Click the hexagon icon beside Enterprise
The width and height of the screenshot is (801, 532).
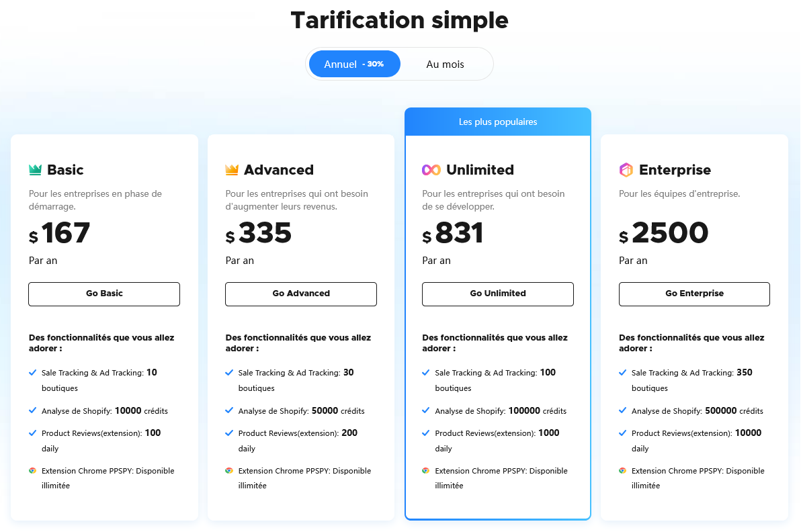click(x=626, y=170)
